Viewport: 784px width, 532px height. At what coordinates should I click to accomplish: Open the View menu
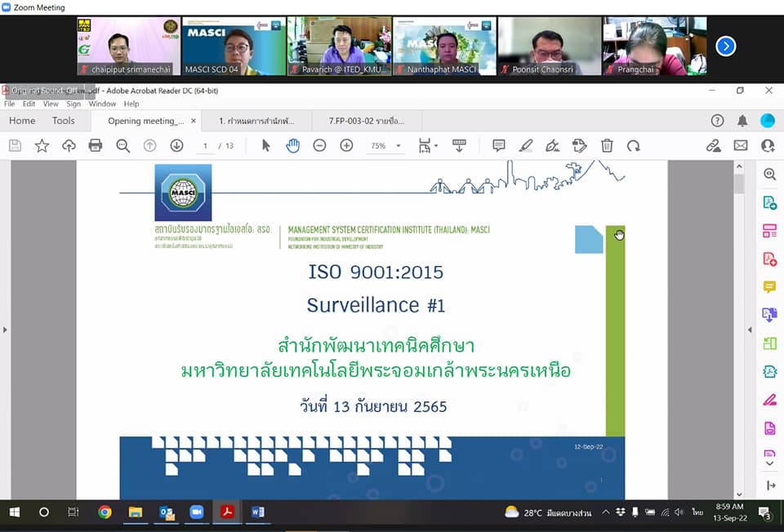coord(51,104)
